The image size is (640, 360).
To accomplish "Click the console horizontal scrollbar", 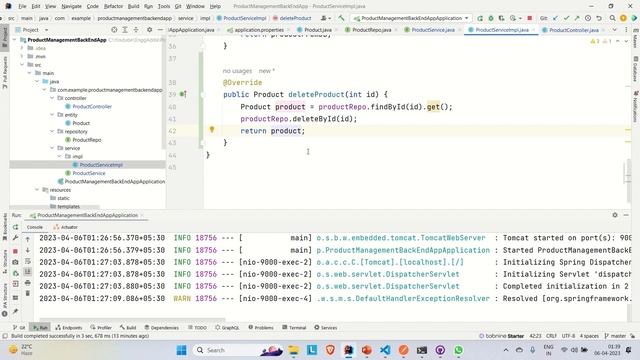I will pos(132,320).
